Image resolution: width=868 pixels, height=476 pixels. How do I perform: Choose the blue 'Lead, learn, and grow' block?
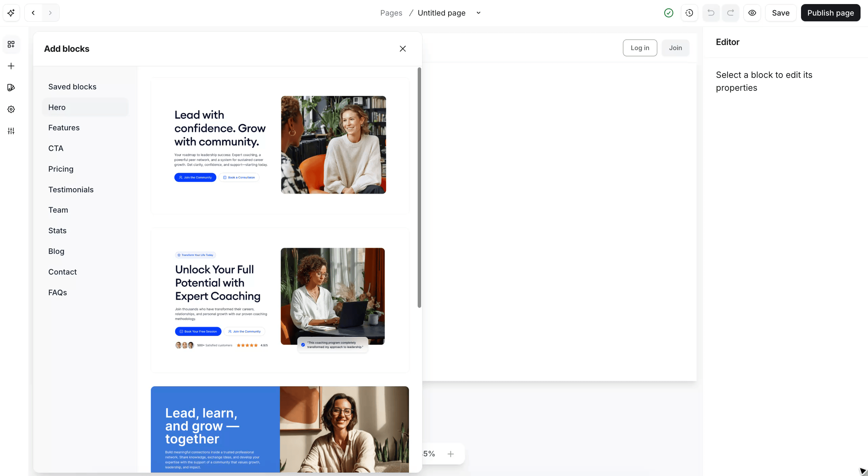click(x=280, y=429)
